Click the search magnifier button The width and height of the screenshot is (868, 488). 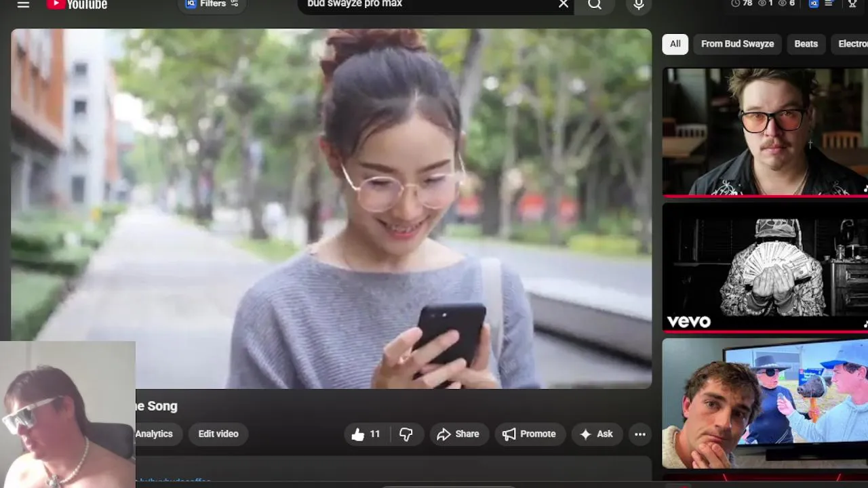click(595, 4)
